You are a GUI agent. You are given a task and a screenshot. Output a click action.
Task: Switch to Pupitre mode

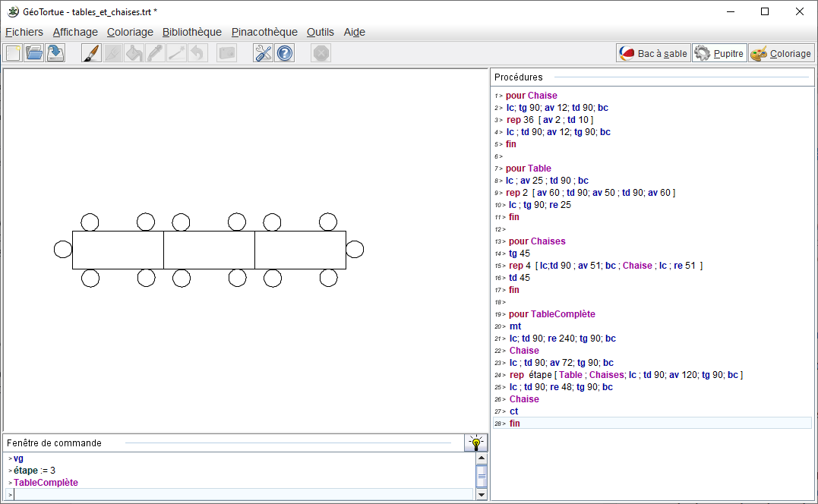click(719, 53)
